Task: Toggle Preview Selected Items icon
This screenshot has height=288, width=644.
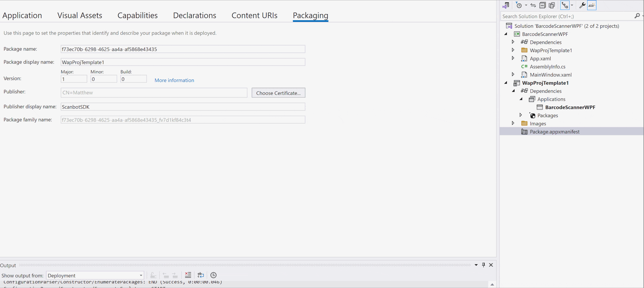Action: 592,5
